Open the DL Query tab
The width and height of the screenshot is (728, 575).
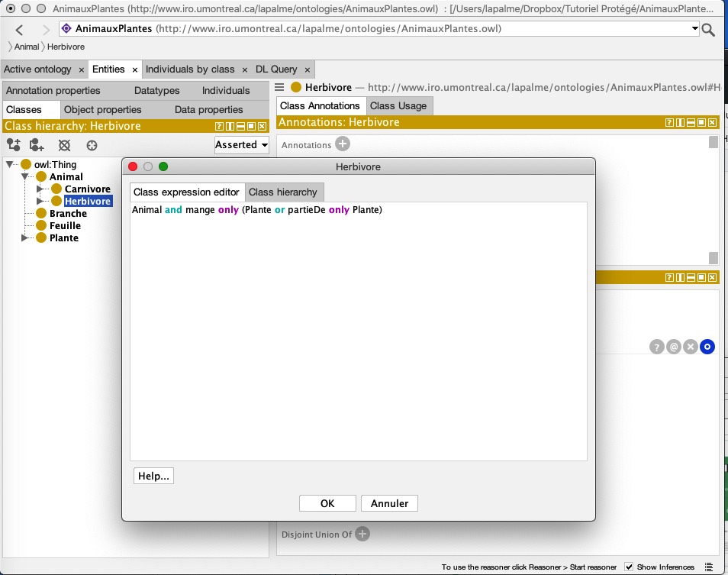click(276, 69)
